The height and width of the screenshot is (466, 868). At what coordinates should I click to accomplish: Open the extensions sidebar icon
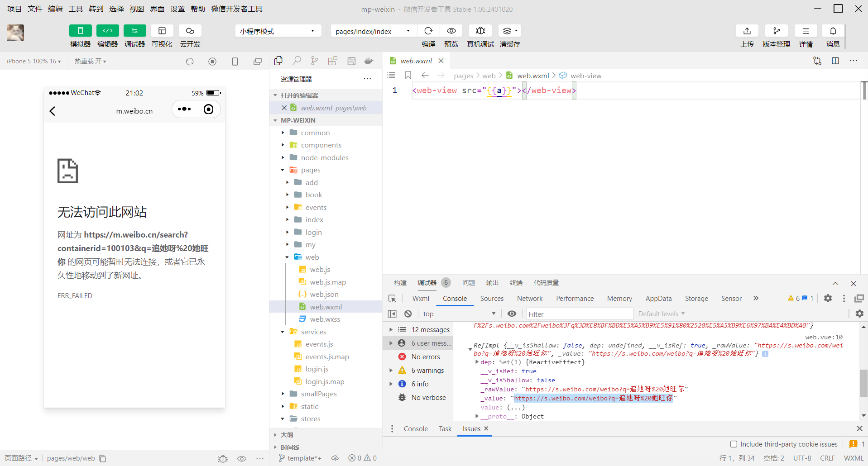[x=333, y=61]
